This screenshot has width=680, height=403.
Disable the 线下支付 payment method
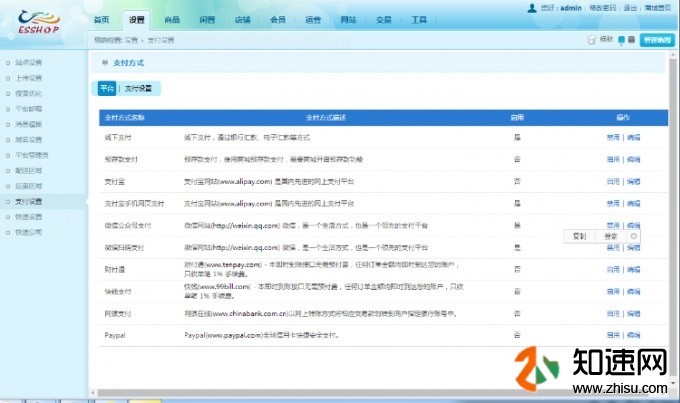[x=613, y=137]
